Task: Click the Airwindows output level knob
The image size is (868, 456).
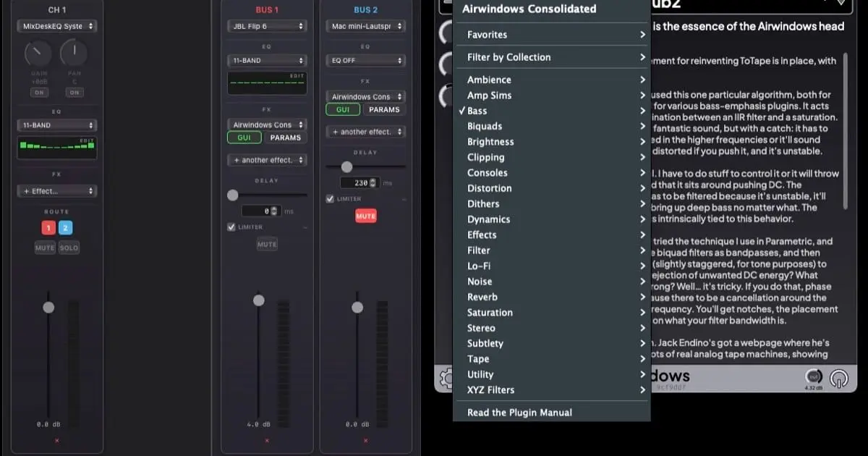Action: 814,377
